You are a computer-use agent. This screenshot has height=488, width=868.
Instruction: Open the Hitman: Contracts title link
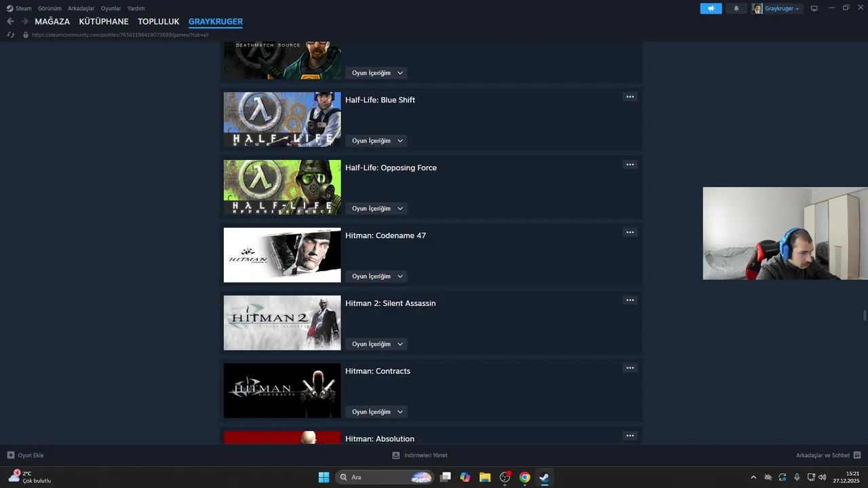coord(378,371)
